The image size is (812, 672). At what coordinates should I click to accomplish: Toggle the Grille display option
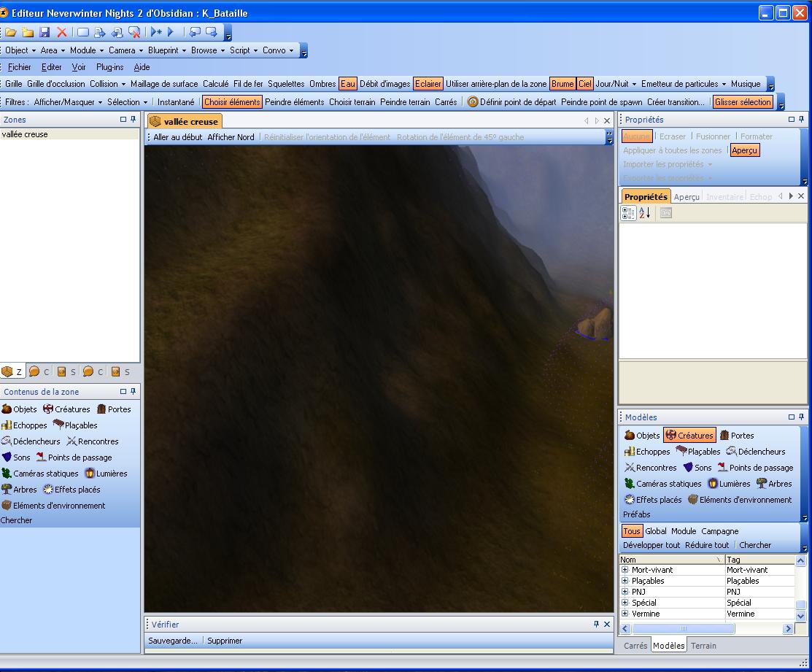coord(13,84)
